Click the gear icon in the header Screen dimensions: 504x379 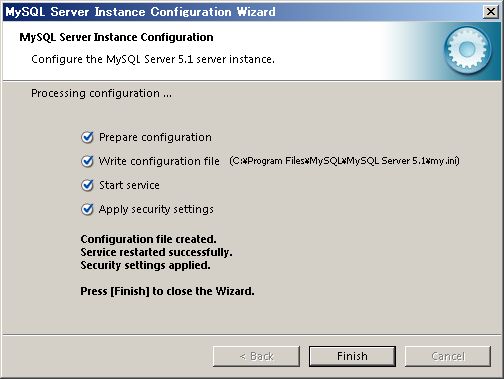coord(467,50)
